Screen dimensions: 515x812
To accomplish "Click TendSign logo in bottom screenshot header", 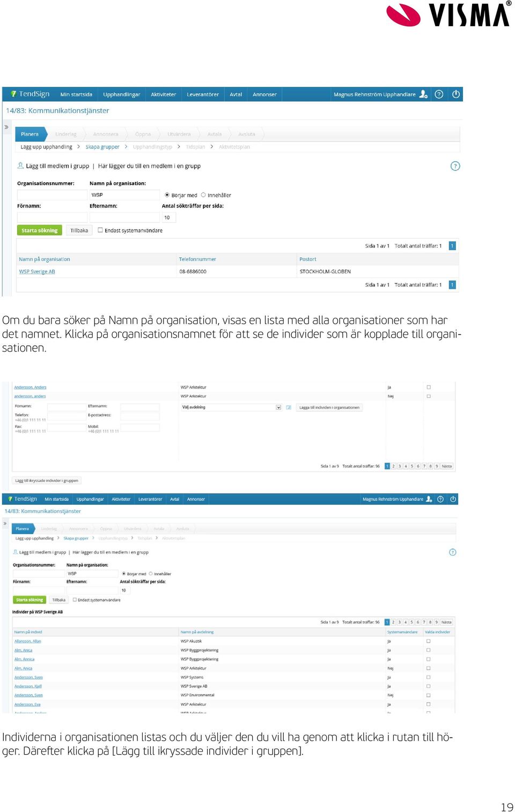I will (23, 499).
